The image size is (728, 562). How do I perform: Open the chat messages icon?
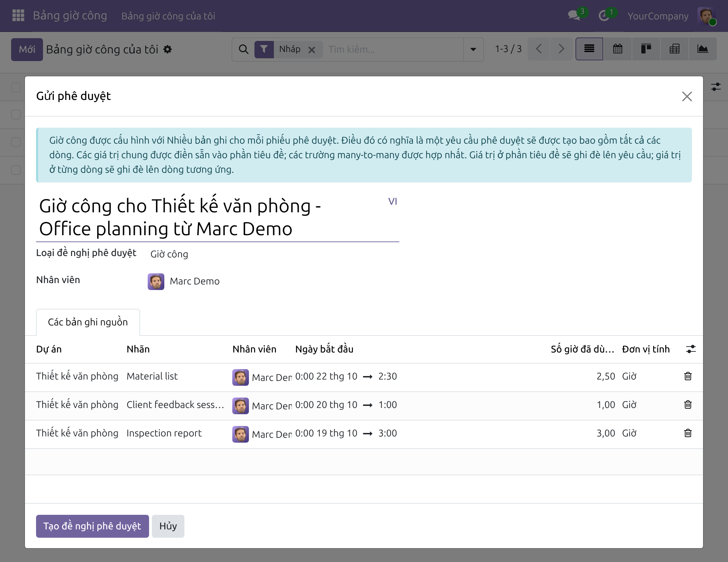(x=574, y=16)
